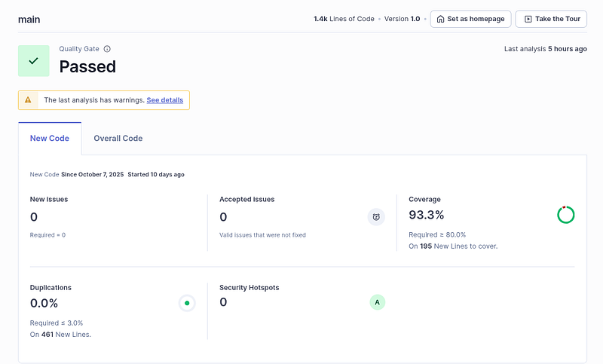Open the 0.0% duplications value
This screenshot has width=603, height=364.
[44, 303]
